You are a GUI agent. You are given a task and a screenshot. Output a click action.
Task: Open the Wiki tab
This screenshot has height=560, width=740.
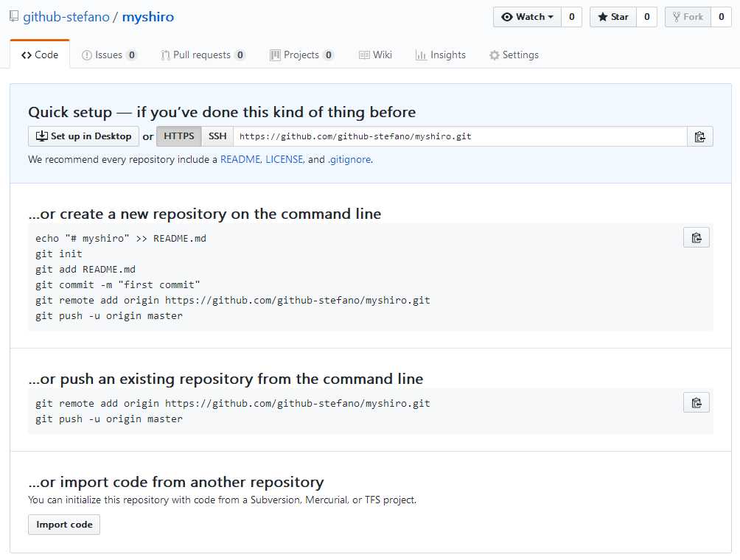pyautogui.click(x=375, y=55)
